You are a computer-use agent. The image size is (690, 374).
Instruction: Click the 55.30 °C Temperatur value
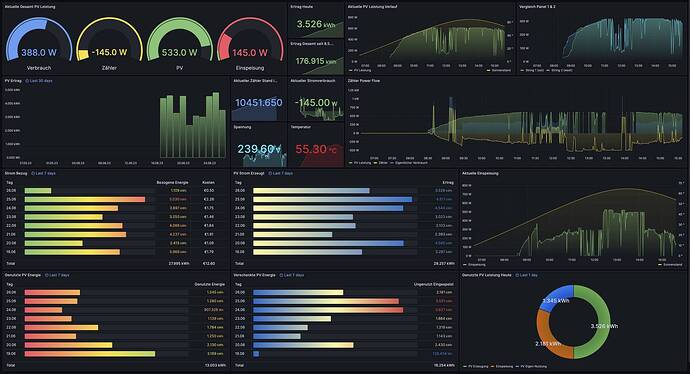pos(316,149)
